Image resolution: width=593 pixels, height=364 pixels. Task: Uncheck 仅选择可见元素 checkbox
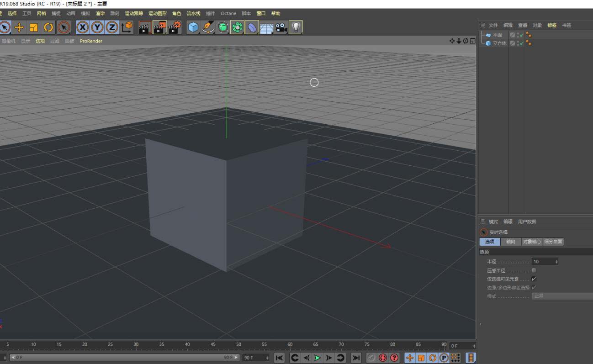534,279
